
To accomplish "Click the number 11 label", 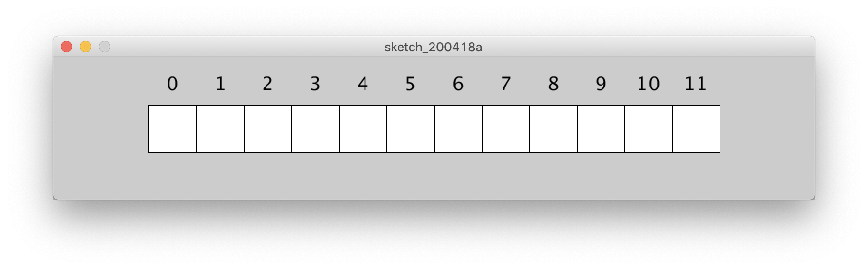I will click(696, 84).
